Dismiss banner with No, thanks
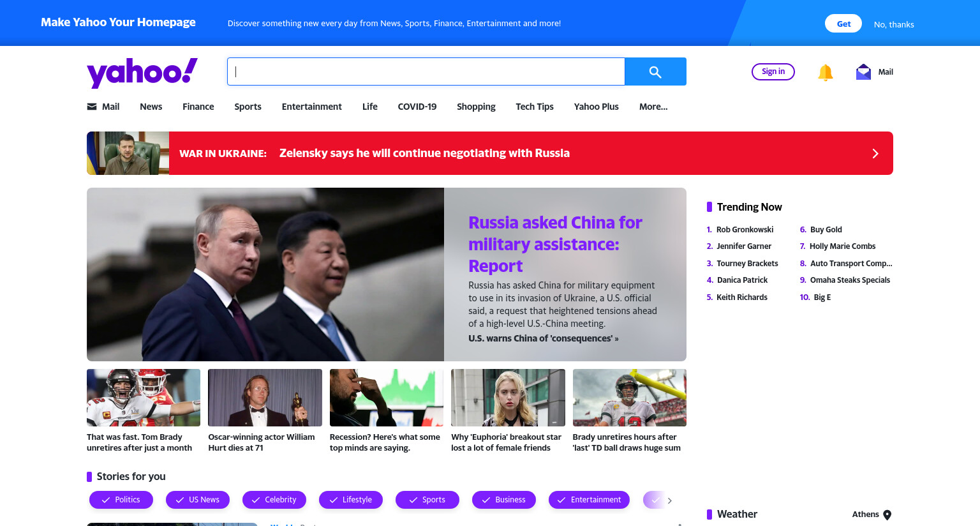This screenshot has width=980, height=526. tap(894, 24)
